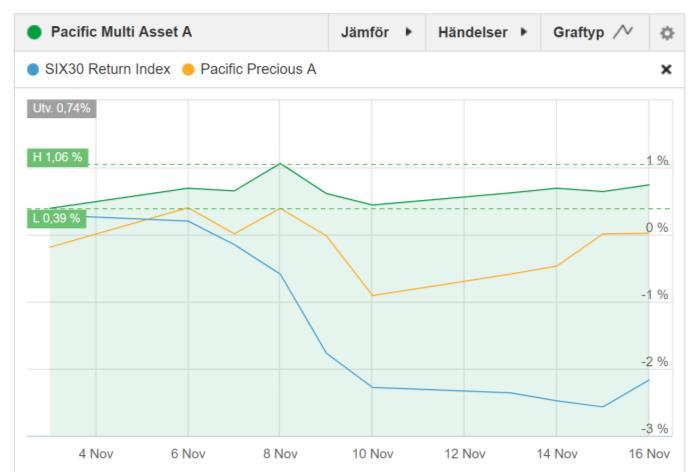Viewport: 688px width, 472px height.
Task: Click the -1 % y-axis label
Action: click(x=655, y=295)
